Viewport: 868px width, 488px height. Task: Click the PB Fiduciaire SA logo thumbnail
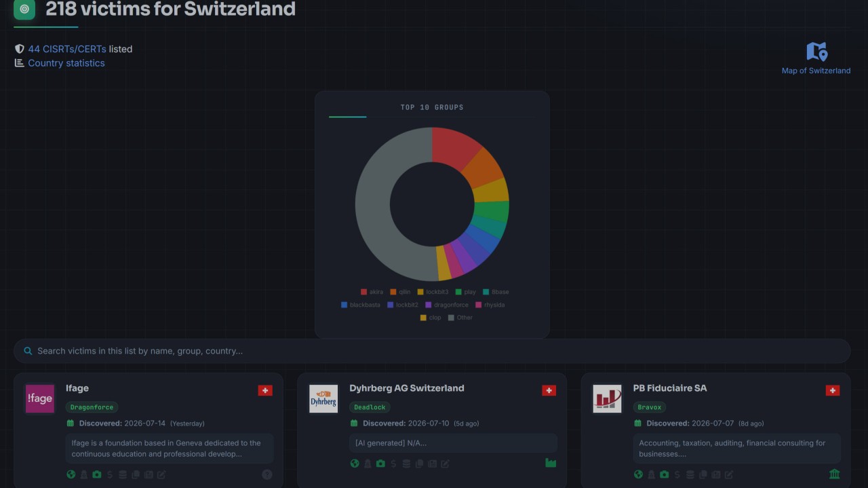pos(607,399)
